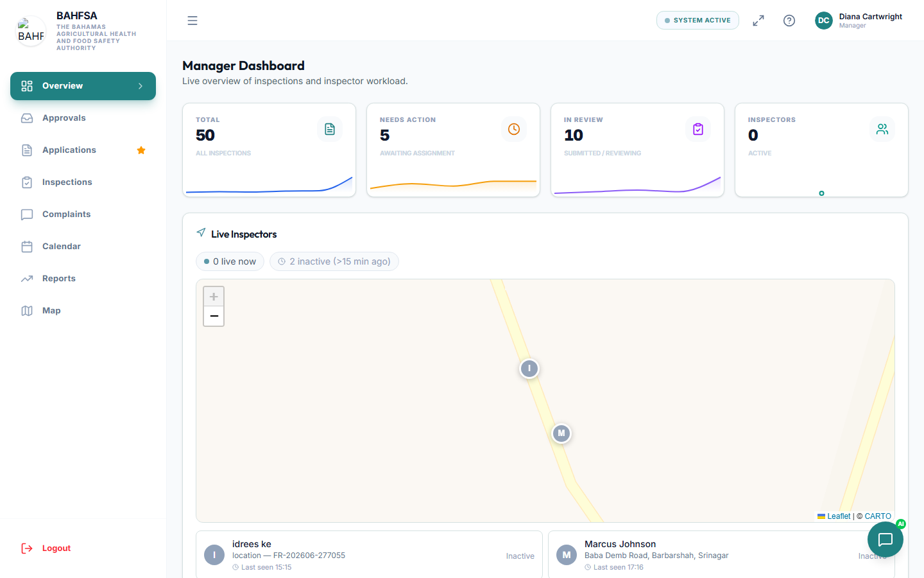Open the Total 50 inspections card
The image size is (924, 578).
[269, 150]
